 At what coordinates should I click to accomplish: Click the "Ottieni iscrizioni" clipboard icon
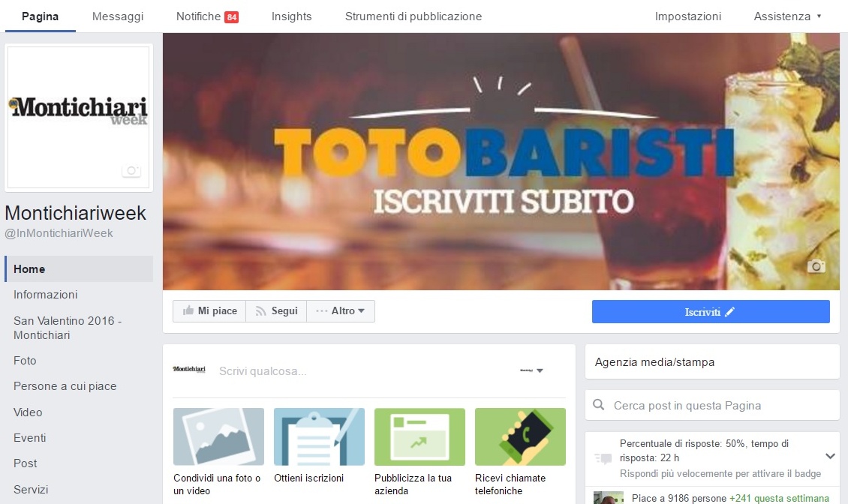pyautogui.click(x=319, y=436)
